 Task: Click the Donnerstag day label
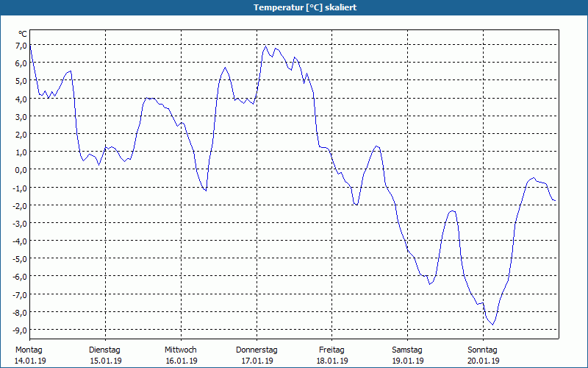click(x=257, y=350)
